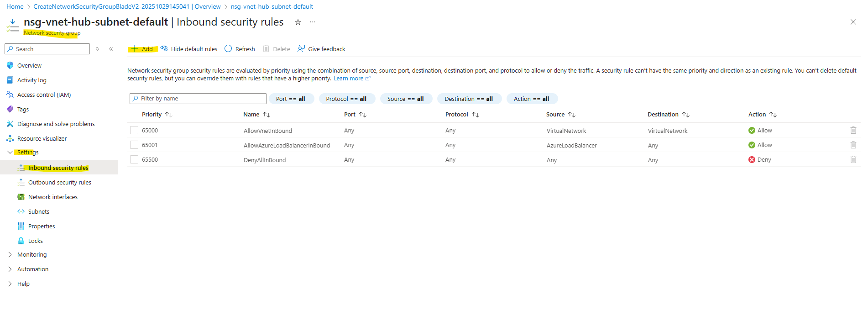Tick the checkbox for rule 65001
The width and height of the screenshot is (868, 316).
pos(134,145)
